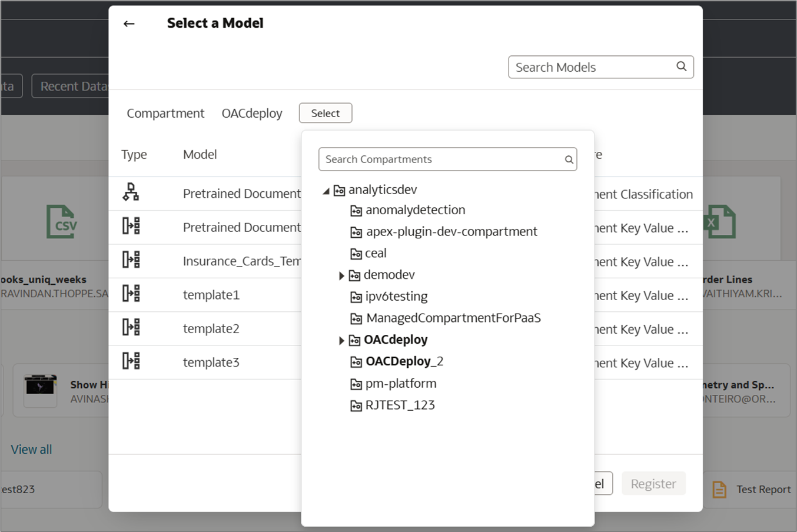Select the ceal compartment

coord(376,254)
